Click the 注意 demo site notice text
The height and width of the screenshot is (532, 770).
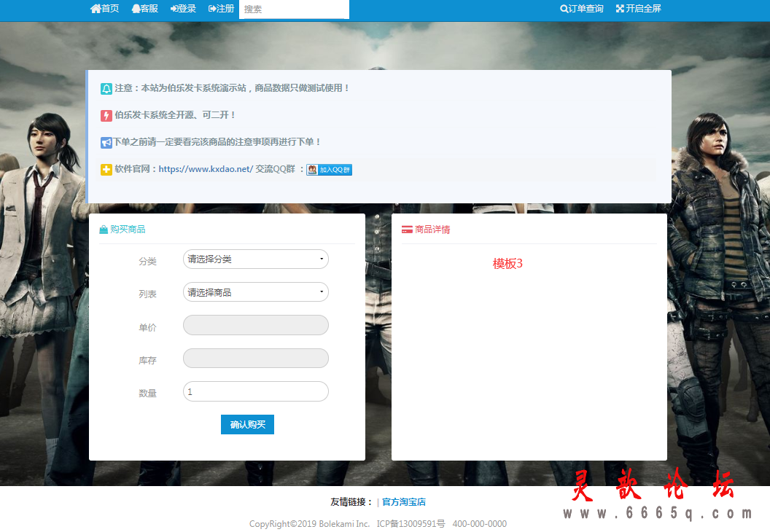click(x=232, y=88)
